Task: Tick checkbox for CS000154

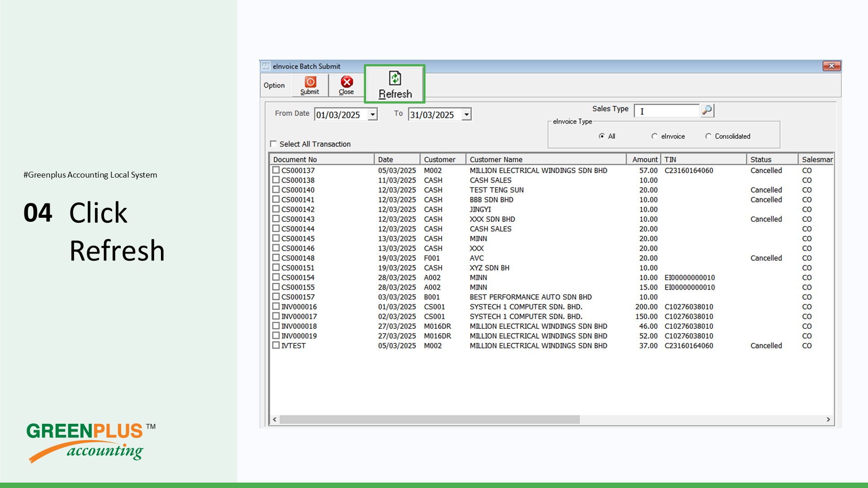Action: [276, 277]
